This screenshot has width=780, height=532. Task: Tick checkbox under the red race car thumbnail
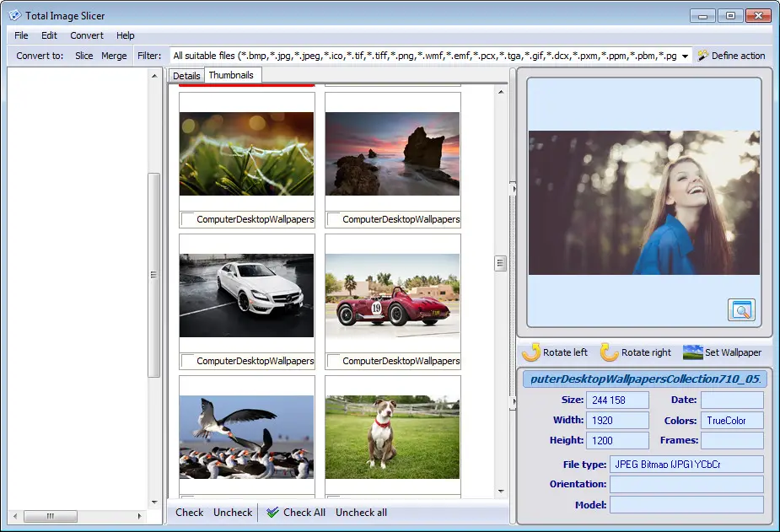[334, 361]
